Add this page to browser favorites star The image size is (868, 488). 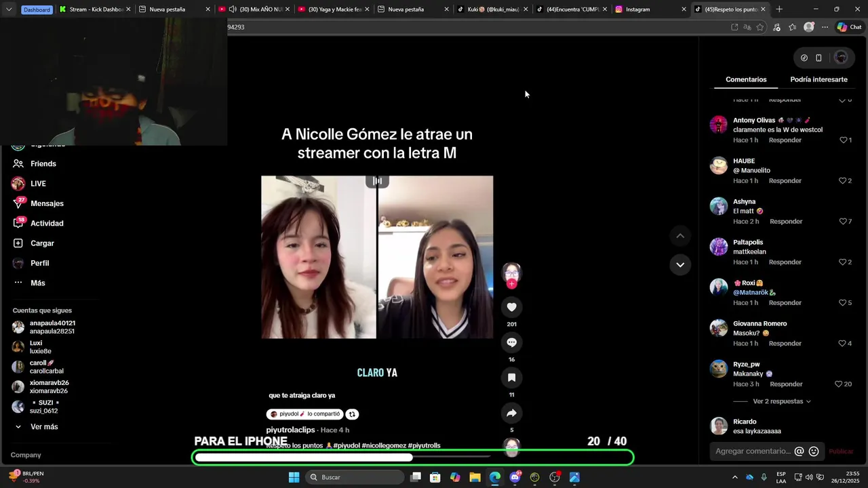coord(760,27)
